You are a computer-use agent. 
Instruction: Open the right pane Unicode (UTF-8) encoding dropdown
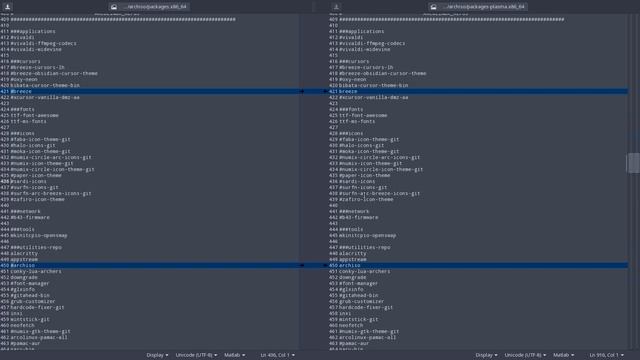[x=525, y=355]
